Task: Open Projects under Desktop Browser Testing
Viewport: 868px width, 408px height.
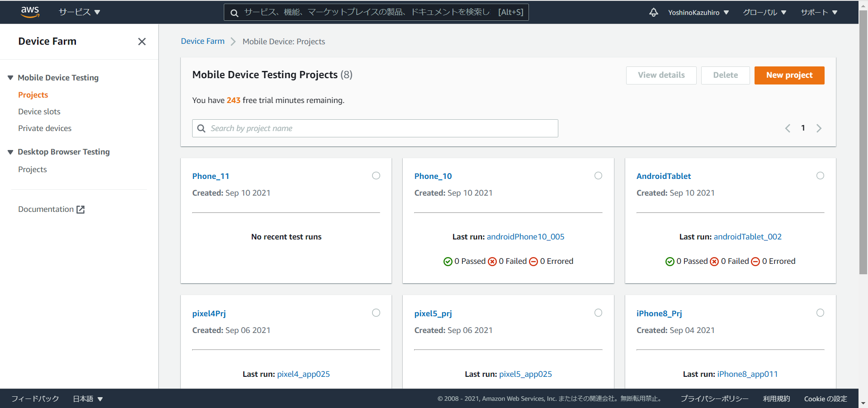Action: click(33, 169)
